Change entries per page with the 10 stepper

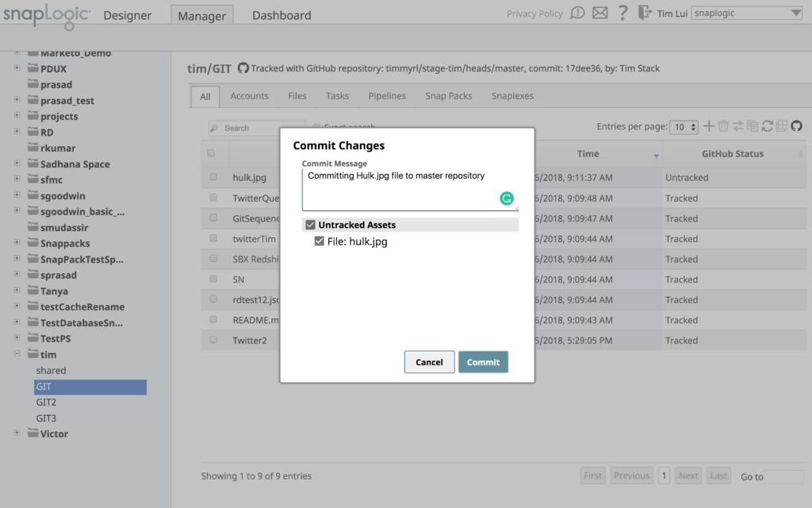pos(684,126)
